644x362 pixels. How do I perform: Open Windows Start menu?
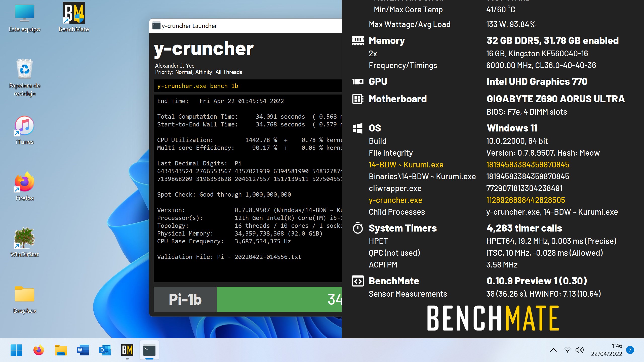pos(16,350)
